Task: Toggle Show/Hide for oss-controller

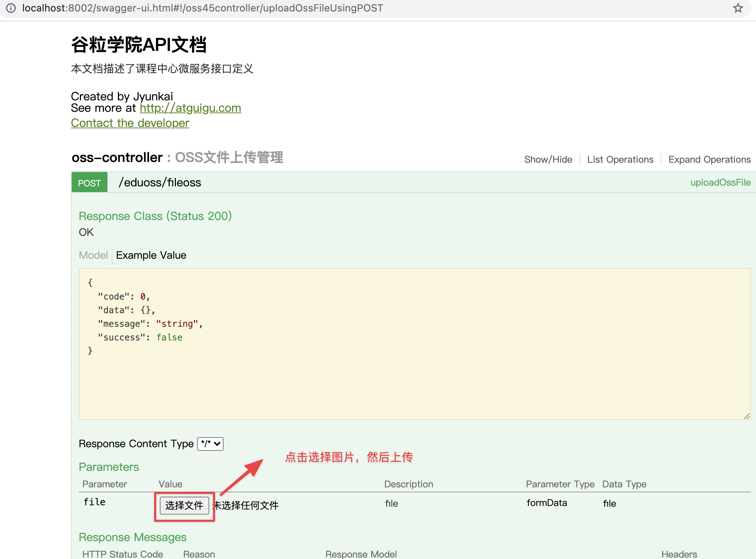Action: [548, 159]
